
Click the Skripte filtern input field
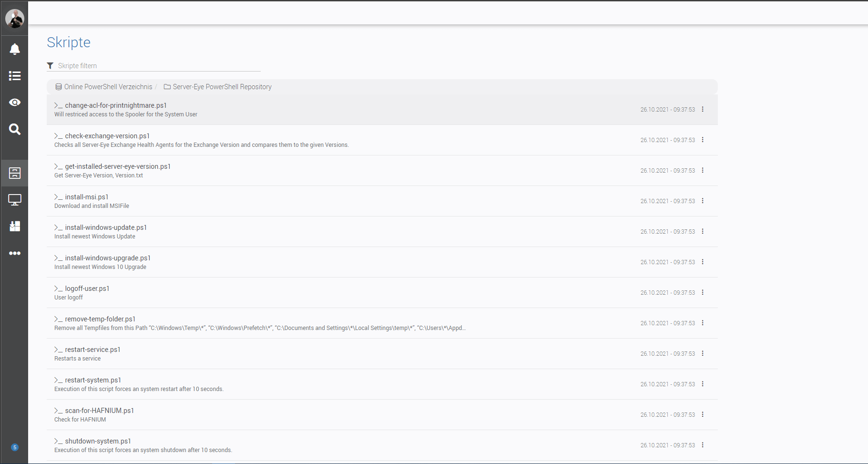coord(157,66)
